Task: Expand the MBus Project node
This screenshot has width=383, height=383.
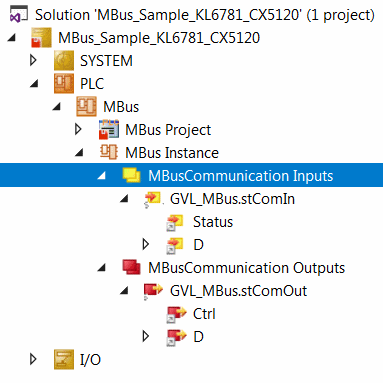Action: 78,129
